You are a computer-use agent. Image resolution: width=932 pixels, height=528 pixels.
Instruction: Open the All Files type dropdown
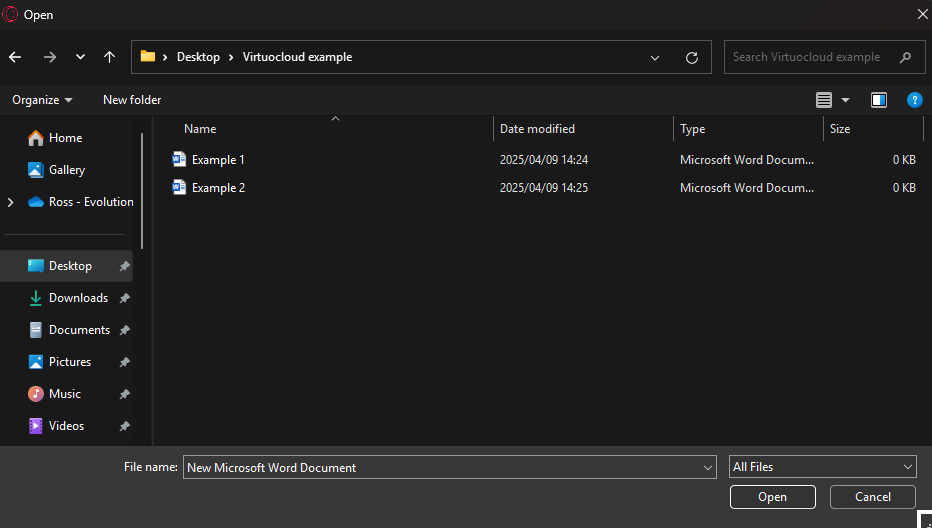[823, 467]
